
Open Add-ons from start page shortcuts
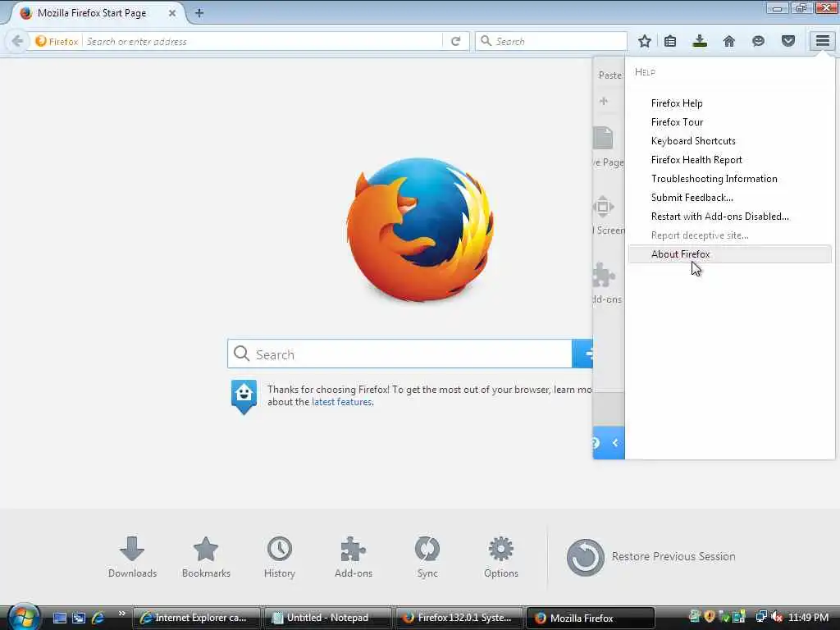354,557
